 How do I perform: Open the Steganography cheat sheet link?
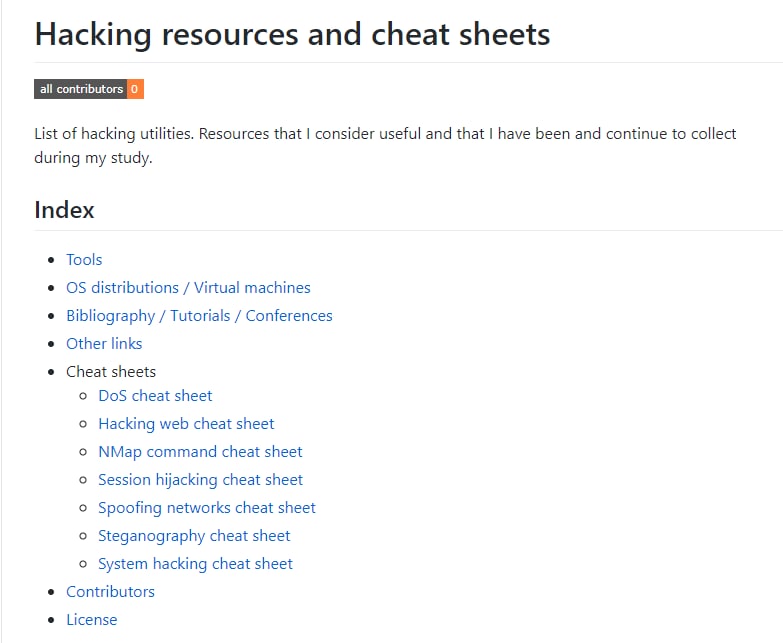(x=194, y=535)
